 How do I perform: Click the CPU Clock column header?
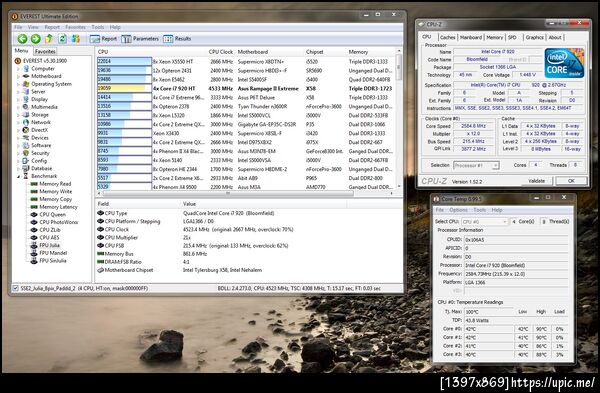(x=221, y=52)
